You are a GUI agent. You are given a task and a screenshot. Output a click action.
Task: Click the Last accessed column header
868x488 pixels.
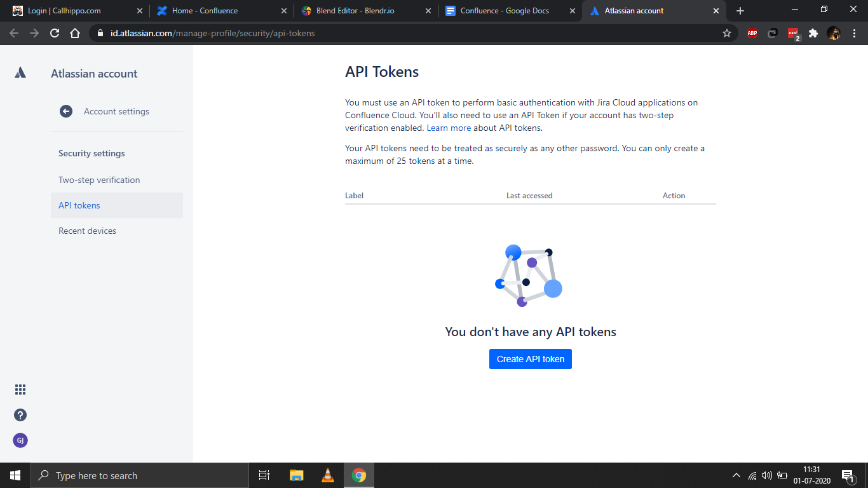point(529,196)
